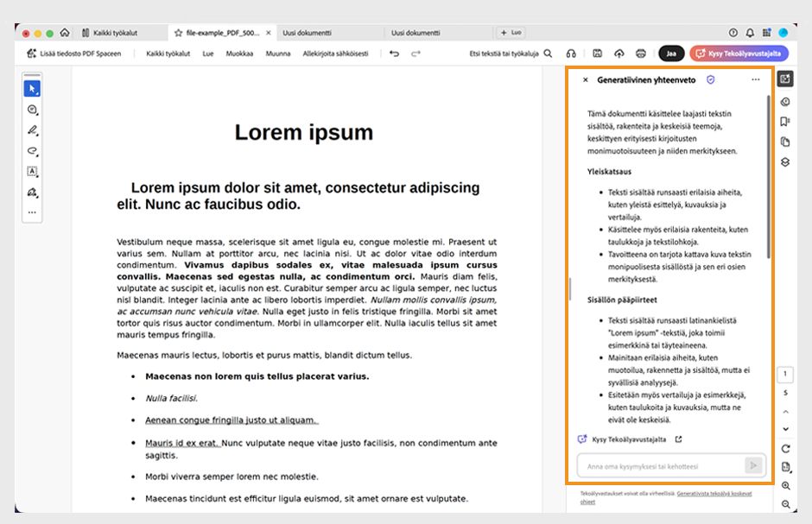Select the signature fill tool
This screenshot has width=812, height=524.
(32, 193)
